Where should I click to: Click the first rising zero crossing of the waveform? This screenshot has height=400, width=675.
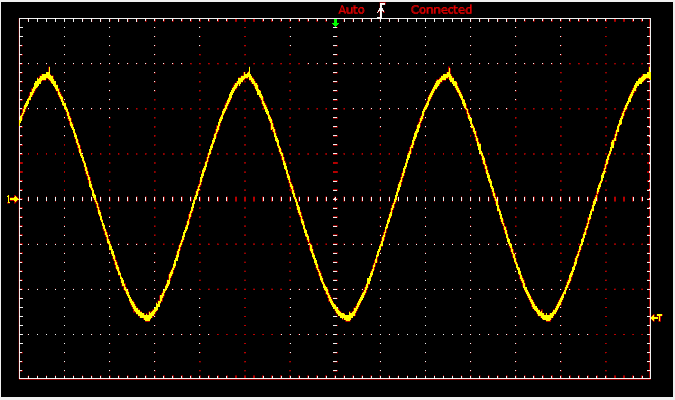198,199
